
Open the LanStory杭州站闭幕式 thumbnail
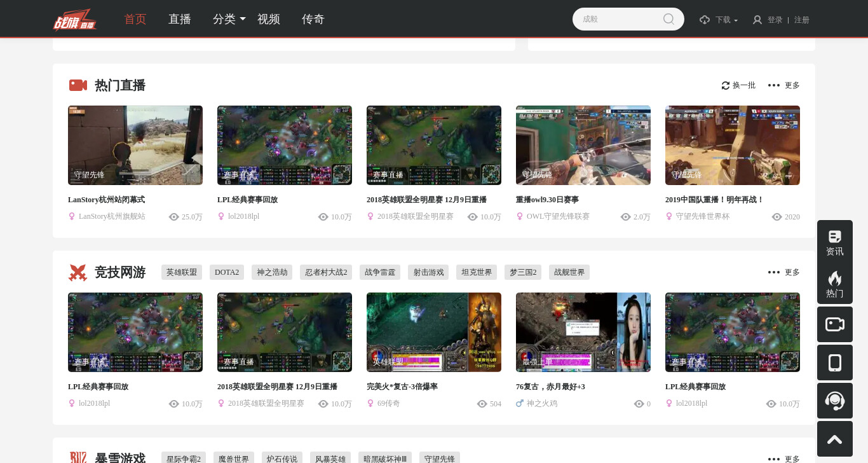pos(135,145)
